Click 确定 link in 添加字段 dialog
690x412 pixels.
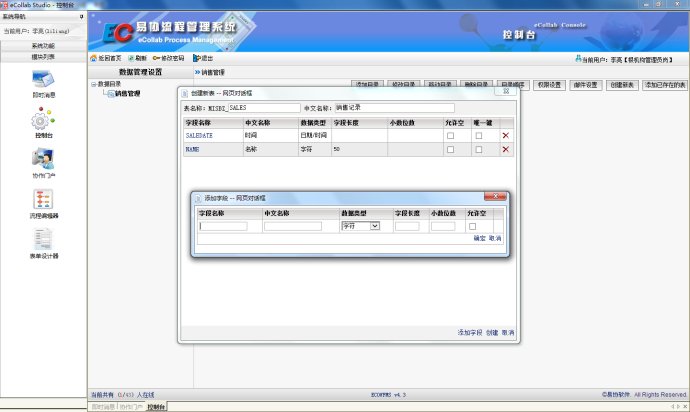479,238
